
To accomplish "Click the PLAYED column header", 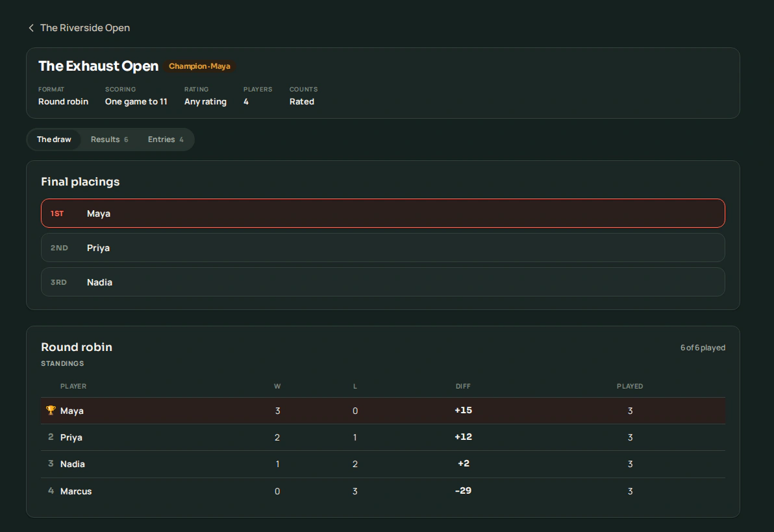I will tap(630, 386).
